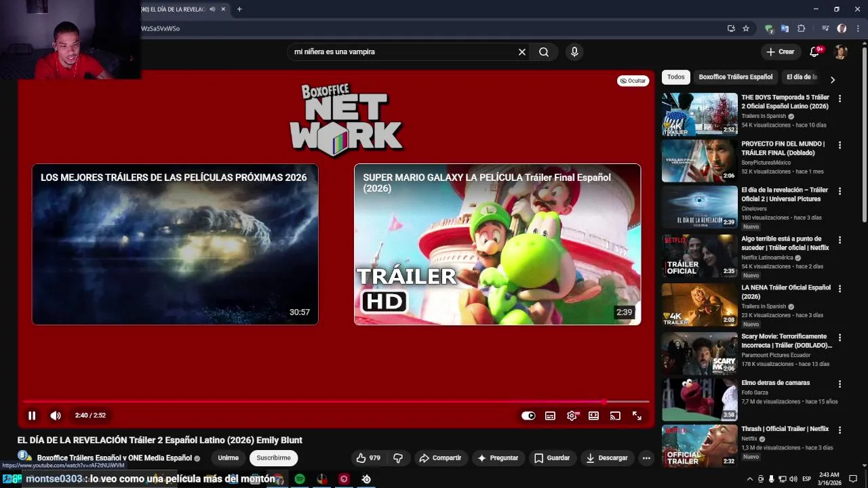Click the Suscribirme button
Screen dimensions: 868x488
pos(273,458)
